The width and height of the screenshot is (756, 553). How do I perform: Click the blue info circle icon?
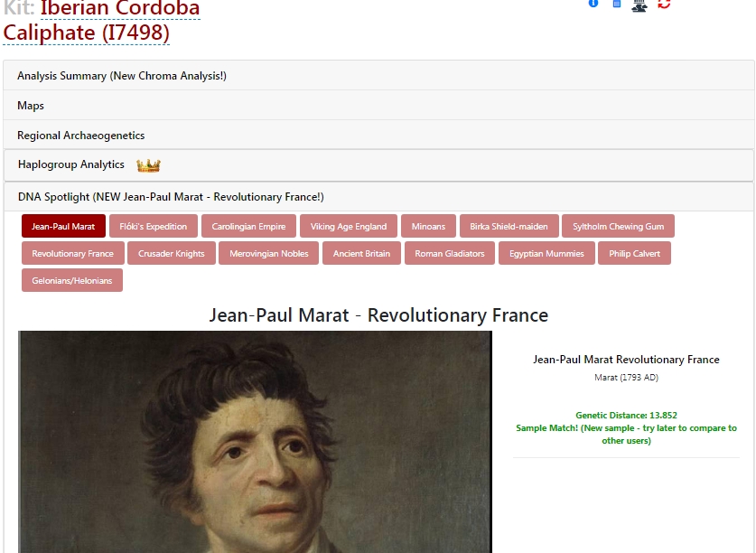(593, 4)
